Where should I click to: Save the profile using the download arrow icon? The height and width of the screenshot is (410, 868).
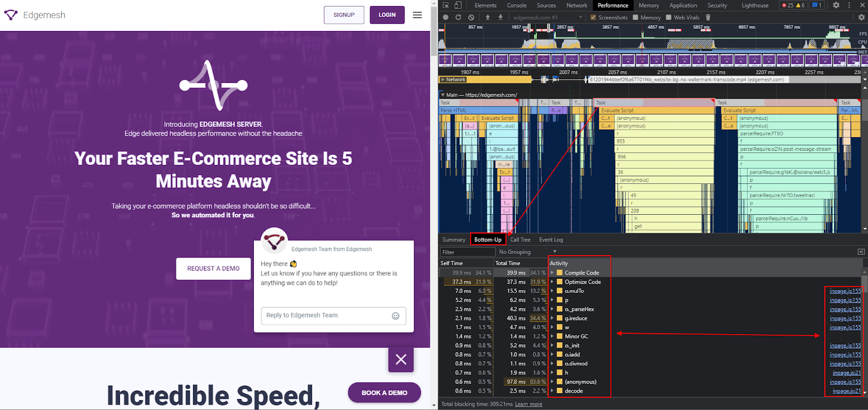(x=500, y=17)
